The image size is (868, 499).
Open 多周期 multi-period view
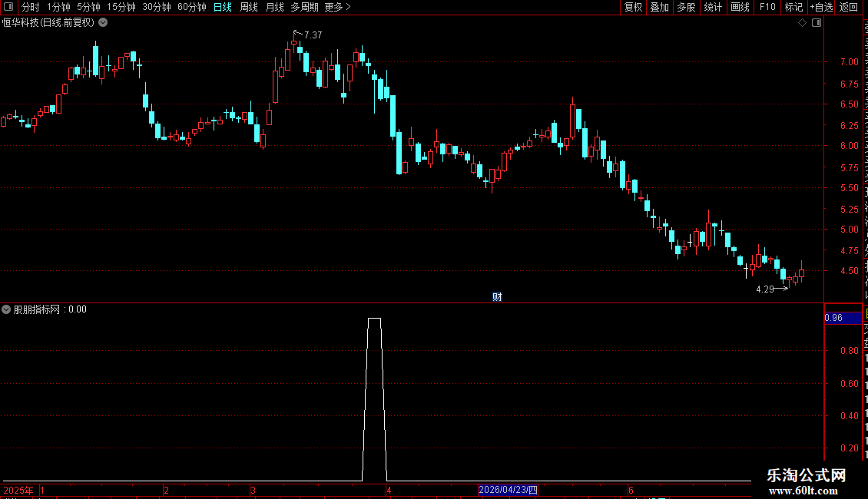(304, 7)
